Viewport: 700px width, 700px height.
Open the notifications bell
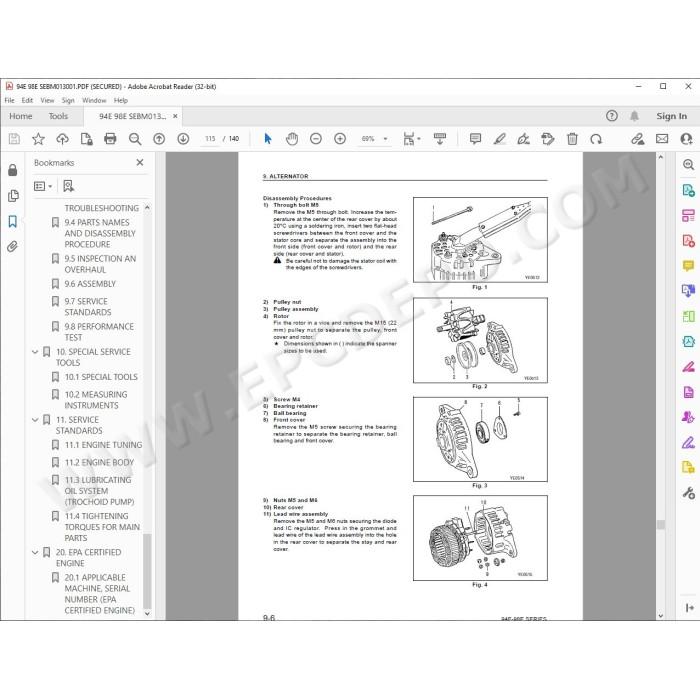634,116
